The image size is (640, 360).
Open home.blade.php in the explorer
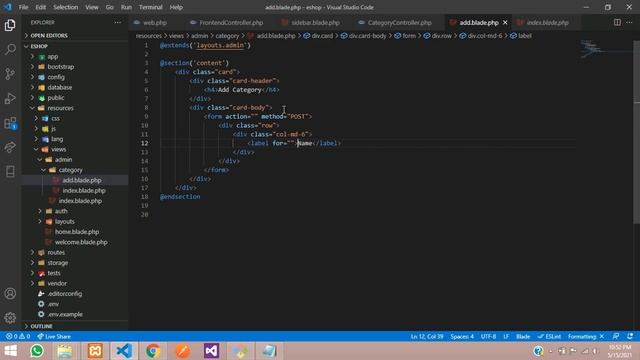tap(77, 231)
